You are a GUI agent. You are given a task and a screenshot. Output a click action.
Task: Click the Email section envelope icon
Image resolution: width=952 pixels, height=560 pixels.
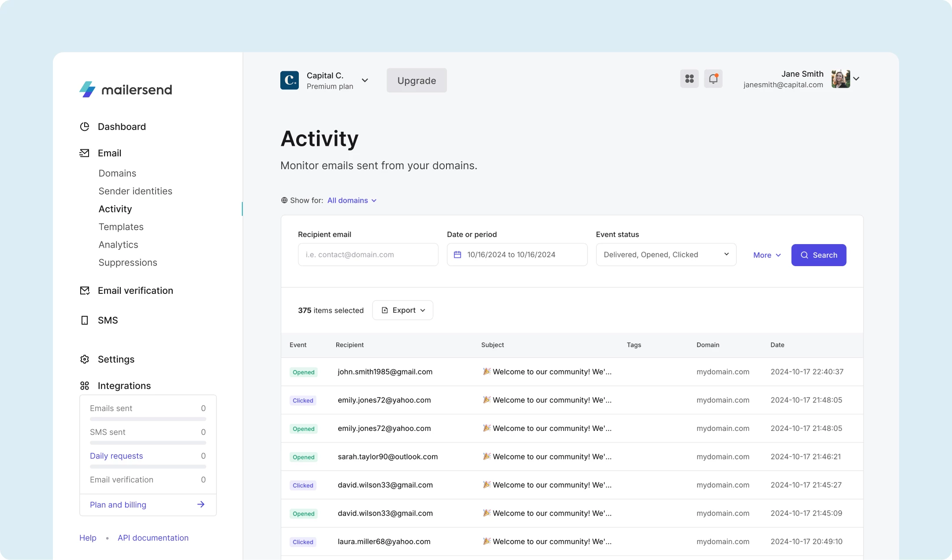pyautogui.click(x=84, y=152)
